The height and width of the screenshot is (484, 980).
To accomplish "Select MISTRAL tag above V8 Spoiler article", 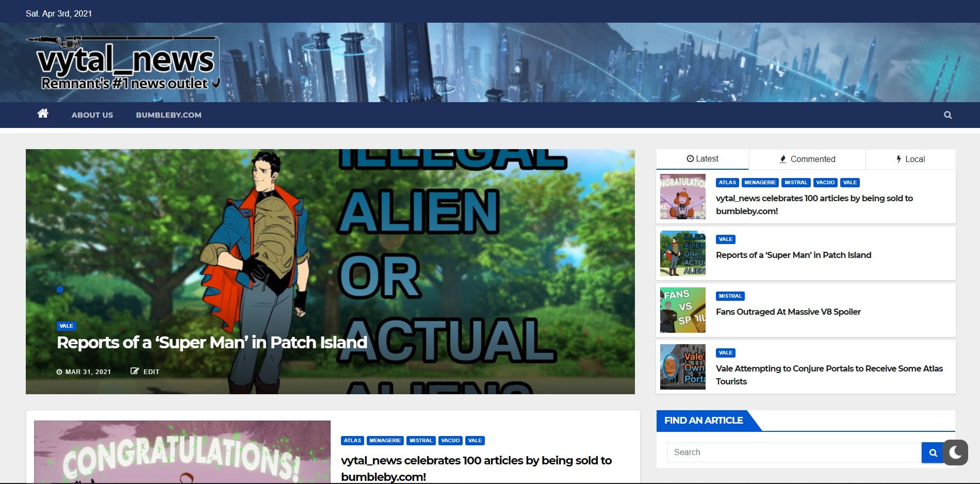I will [730, 296].
